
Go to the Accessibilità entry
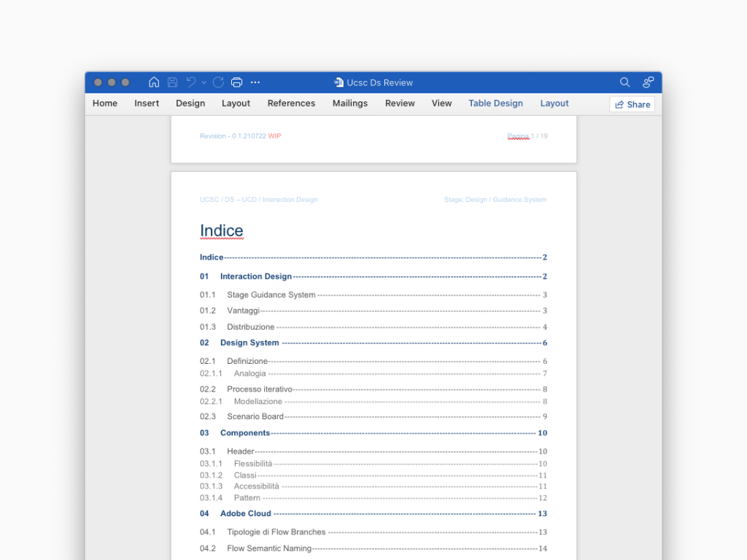pyautogui.click(x=373, y=486)
